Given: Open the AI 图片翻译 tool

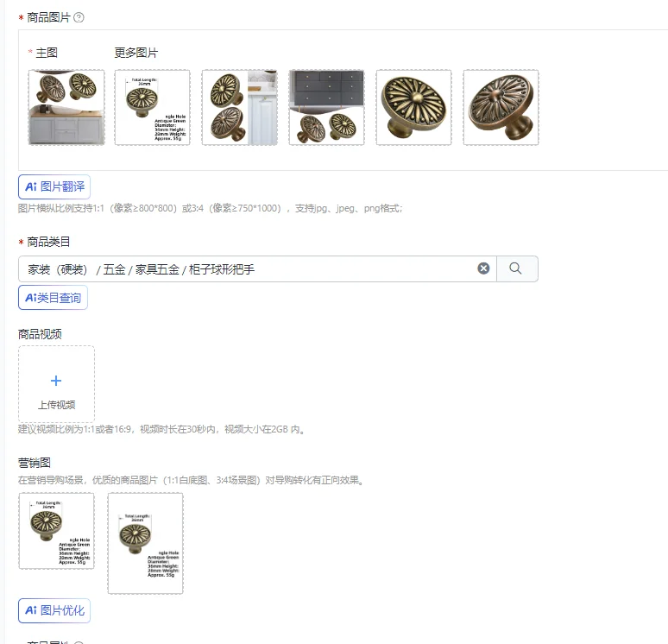Looking at the screenshot, I should [x=54, y=186].
